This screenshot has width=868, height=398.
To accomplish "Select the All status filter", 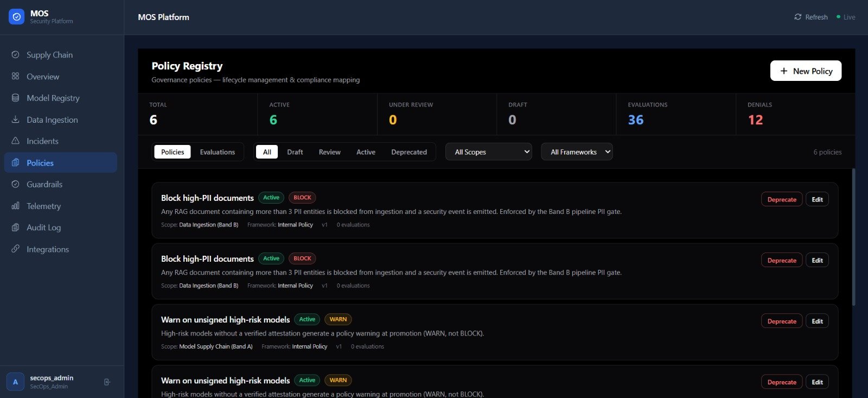I will (267, 152).
